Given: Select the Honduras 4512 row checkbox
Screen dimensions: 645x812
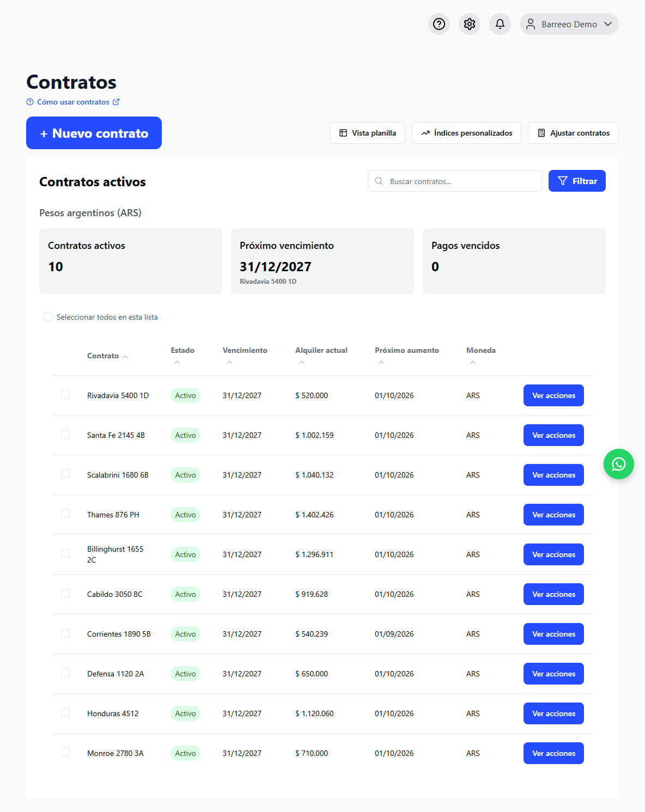Looking at the screenshot, I should 65,712.
